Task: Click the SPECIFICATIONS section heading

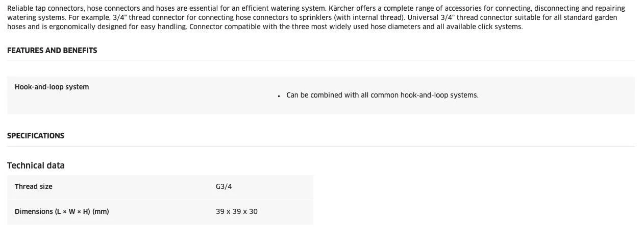Action: (x=36, y=136)
